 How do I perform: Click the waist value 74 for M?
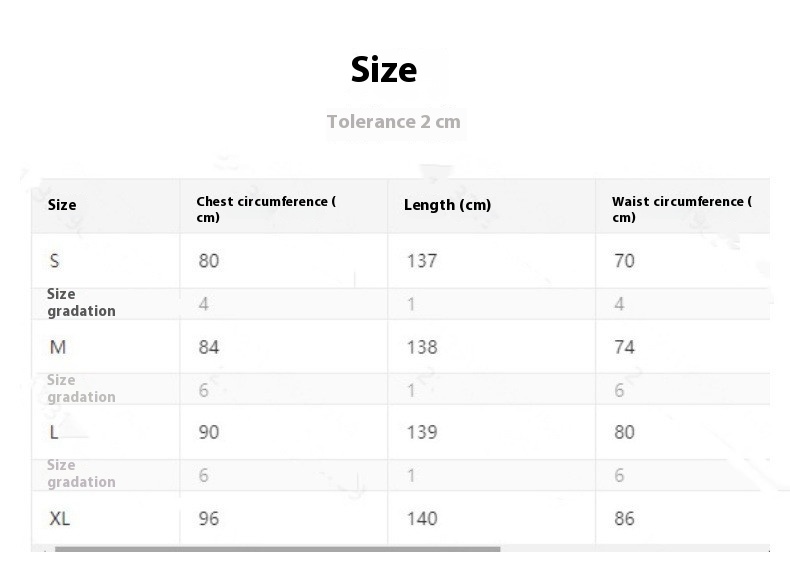(624, 347)
